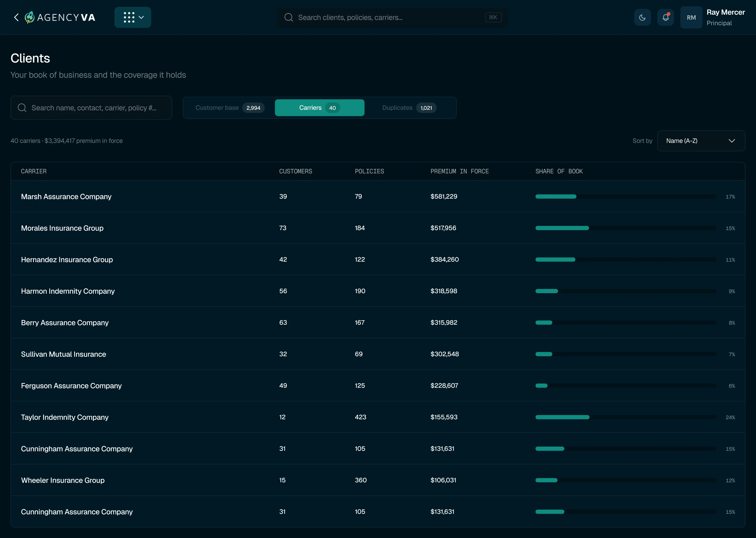Open Hernandez Insurance Group row
Image resolution: width=756 pixels, height=538 pixels.
click(378, 259)
